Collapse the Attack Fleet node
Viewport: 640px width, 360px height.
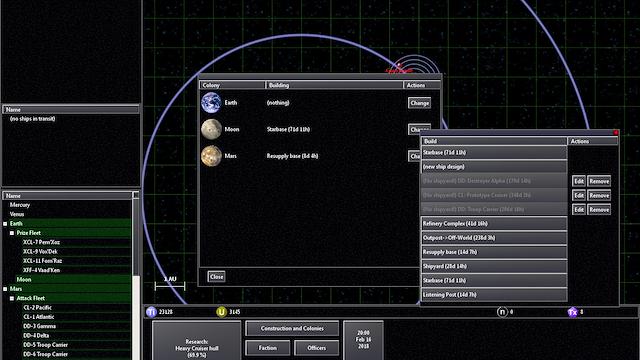[12, 298]
